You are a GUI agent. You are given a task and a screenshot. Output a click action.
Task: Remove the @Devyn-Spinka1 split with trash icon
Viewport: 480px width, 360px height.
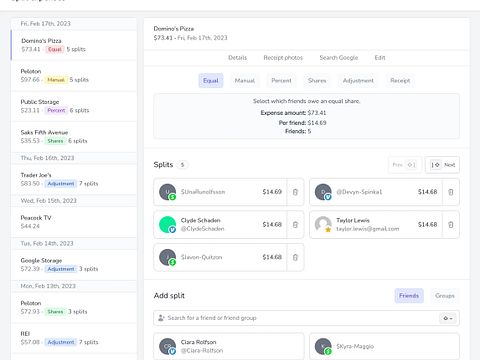tap(451, 192)
